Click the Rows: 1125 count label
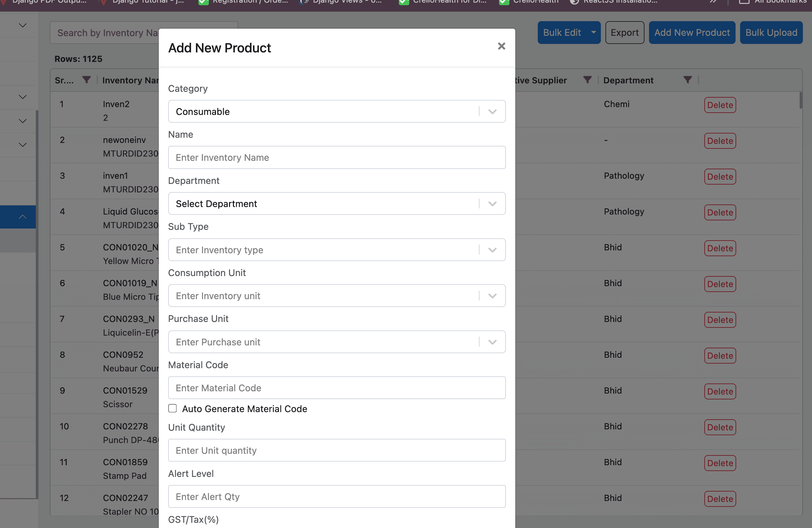Viewport: 812px width, 528px height. (x=78, y=59)
